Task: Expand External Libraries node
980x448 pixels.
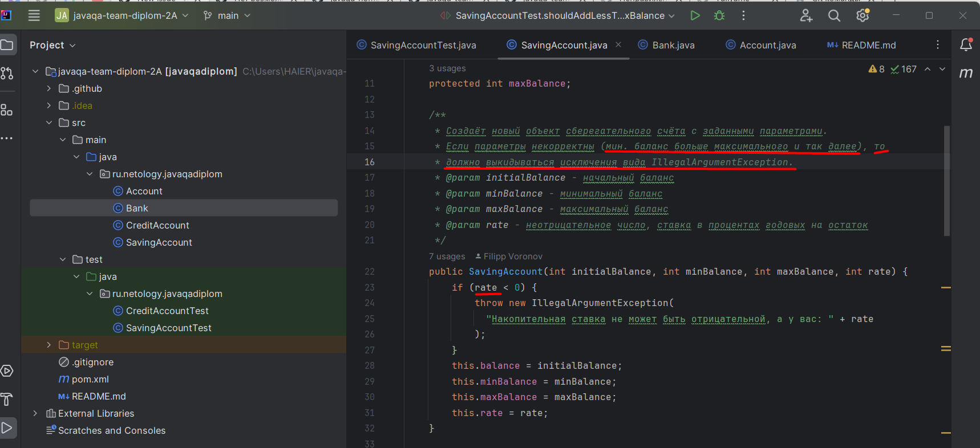Action: [x=35, y=413]
